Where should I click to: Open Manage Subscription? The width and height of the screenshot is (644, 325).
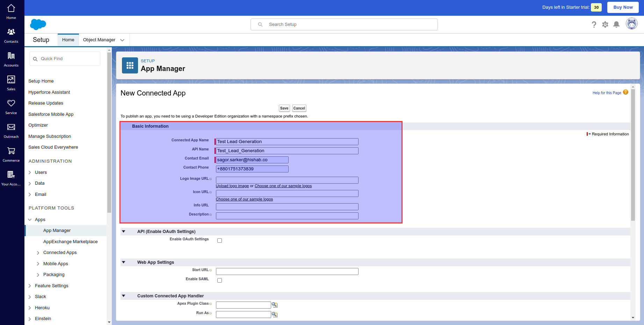tap(50, 136)
